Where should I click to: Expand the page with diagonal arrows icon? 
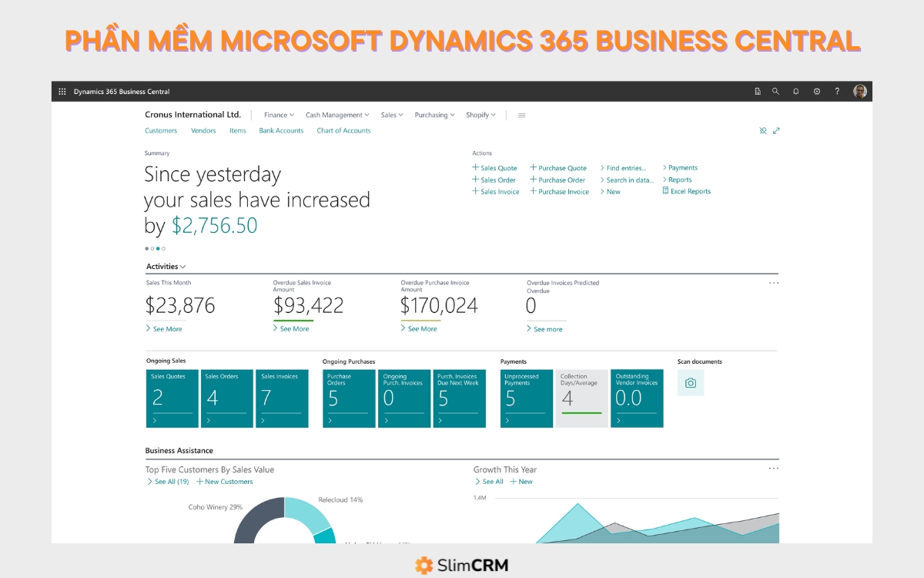coord(776,131)
